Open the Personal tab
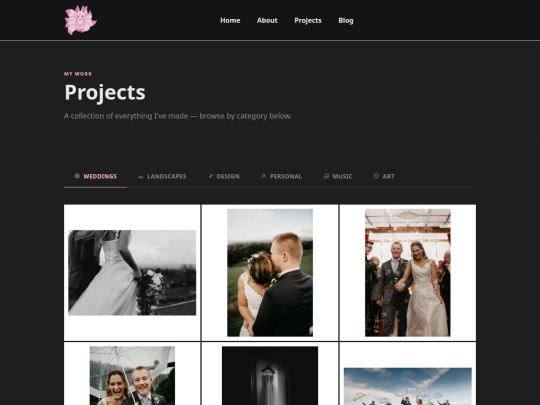 click(x=281, y=176)
